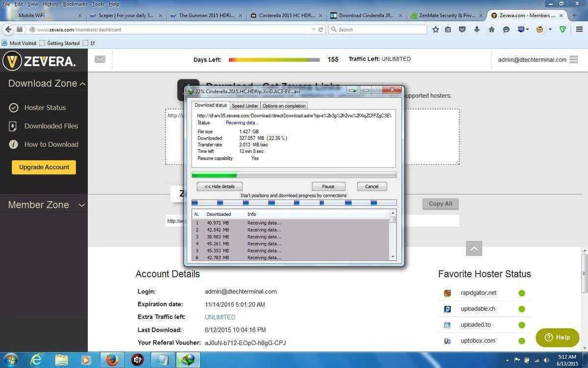
Task: Switch to the ZenMate Security browser tab
Action: coord(446,15)
